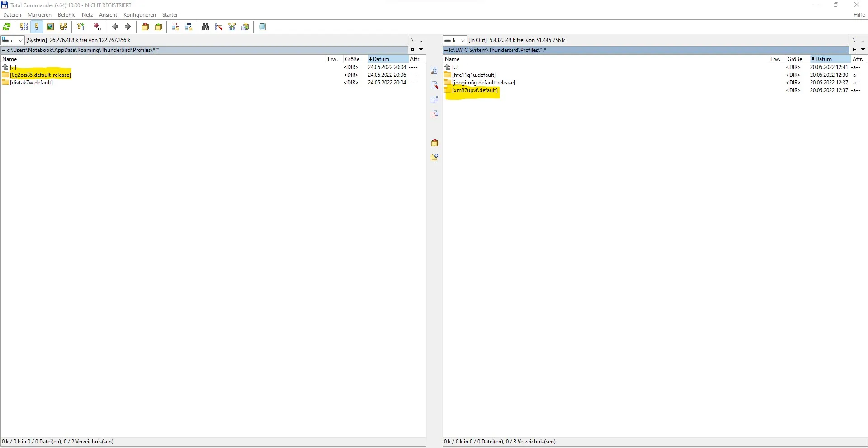Open the binoculars Search files icon
Image resolution: width=868 pixels, height=448 pixels.
point(206,27)
